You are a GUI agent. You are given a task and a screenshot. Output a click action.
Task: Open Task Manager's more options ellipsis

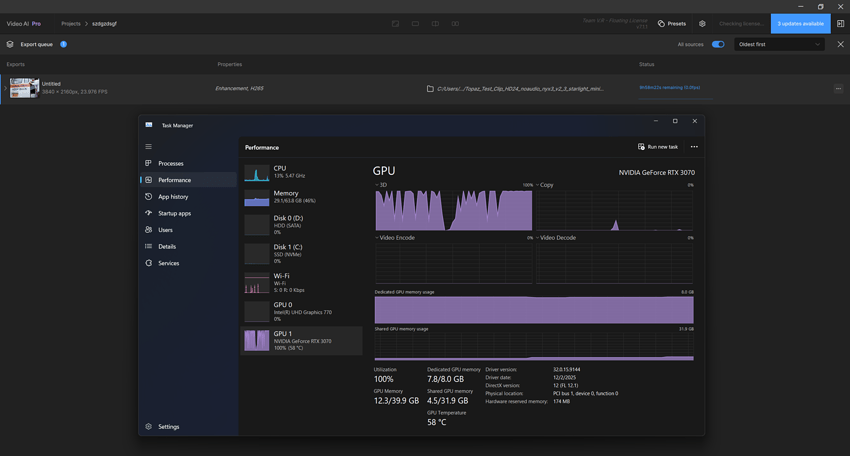coord(694,147)
